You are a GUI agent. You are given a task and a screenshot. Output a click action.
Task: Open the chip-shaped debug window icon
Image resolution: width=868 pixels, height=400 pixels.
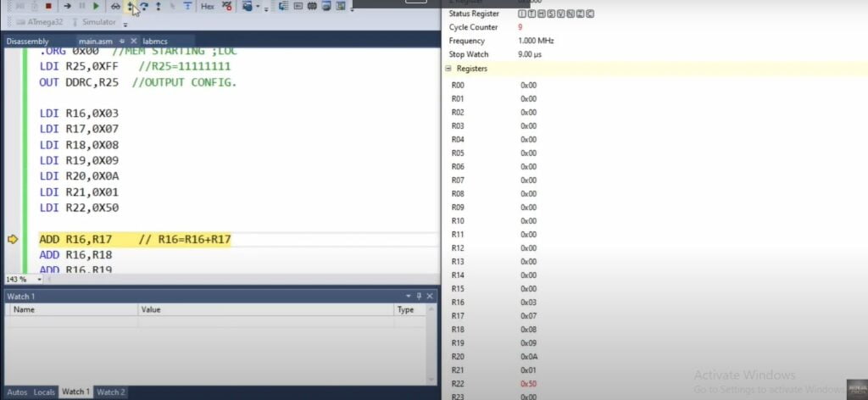tap(312, 6)
